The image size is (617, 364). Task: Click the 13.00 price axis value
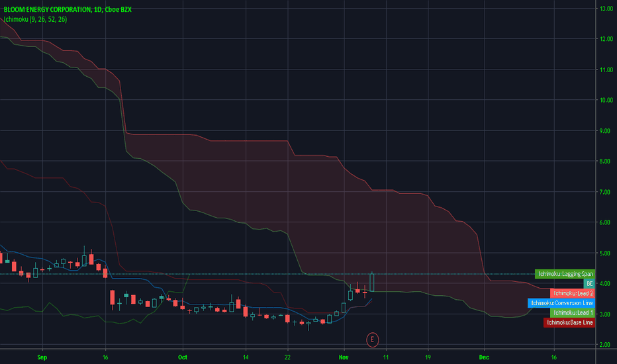[606, 9]
